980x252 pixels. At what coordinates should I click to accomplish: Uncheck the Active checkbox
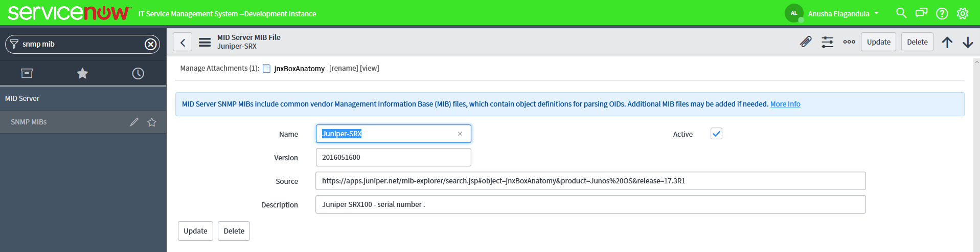[716, 134]
